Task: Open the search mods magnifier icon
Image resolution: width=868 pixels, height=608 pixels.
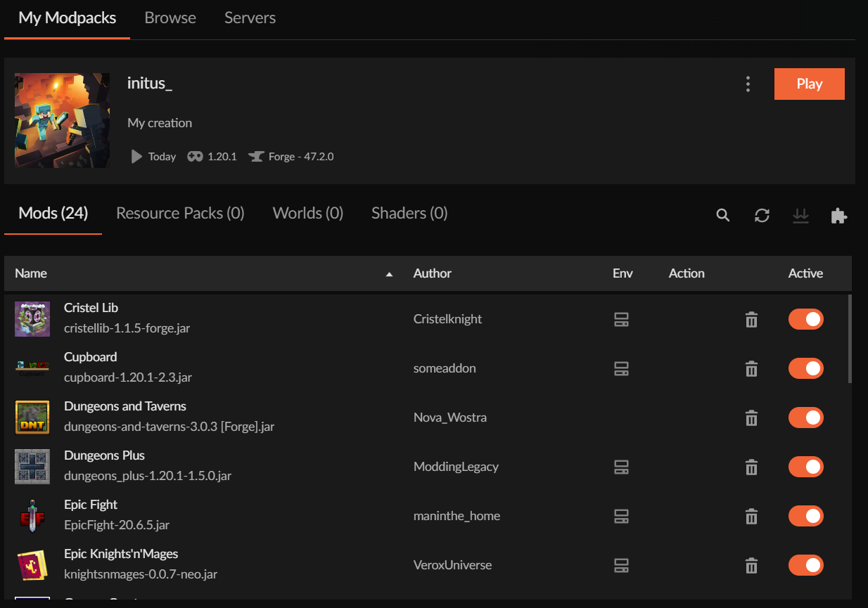Action: click(722, 215)
